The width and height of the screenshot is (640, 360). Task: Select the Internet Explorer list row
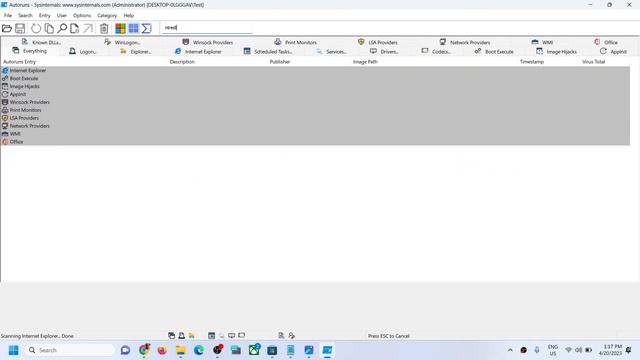click(315, 71)
